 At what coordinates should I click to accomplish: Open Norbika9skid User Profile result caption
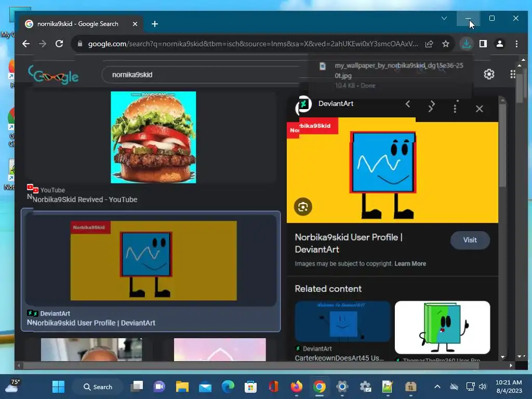tap(94, 323)
